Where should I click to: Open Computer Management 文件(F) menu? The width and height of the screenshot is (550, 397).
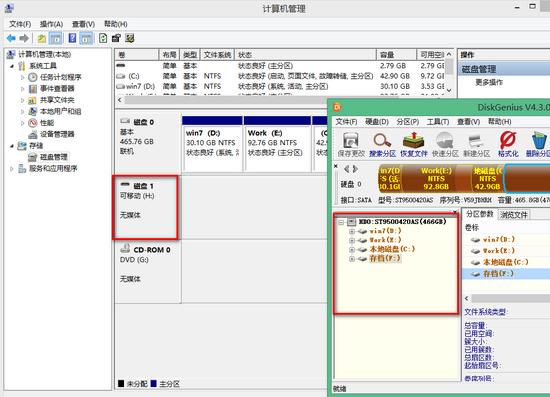pos(20,24)
